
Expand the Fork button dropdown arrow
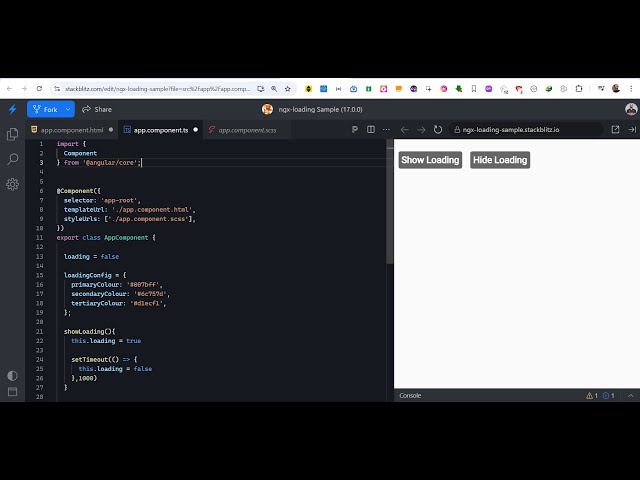[68, 109]
